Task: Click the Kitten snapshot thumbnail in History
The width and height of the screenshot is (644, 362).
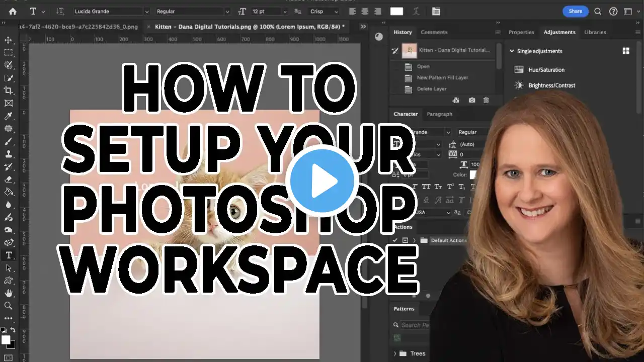Action: point(409,50)
